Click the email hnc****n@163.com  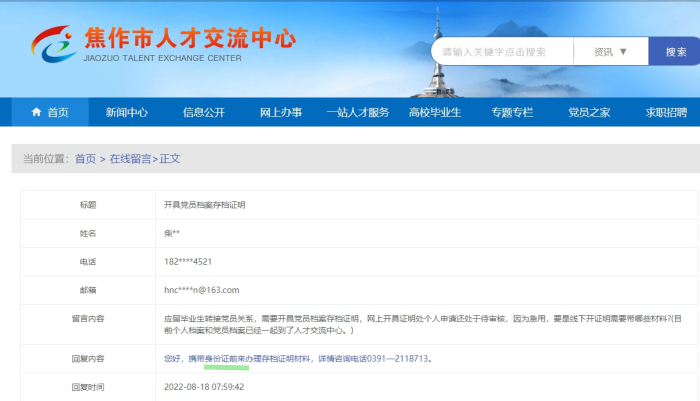point(202,290)
